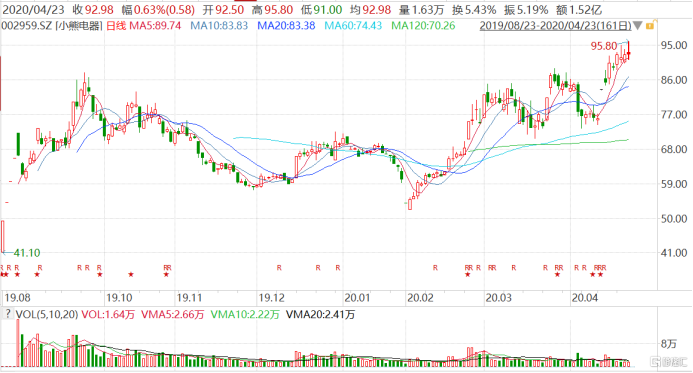Click the 59.00 price axis label
The height and width of the screenshot is (373, 693).
[674, 184]
